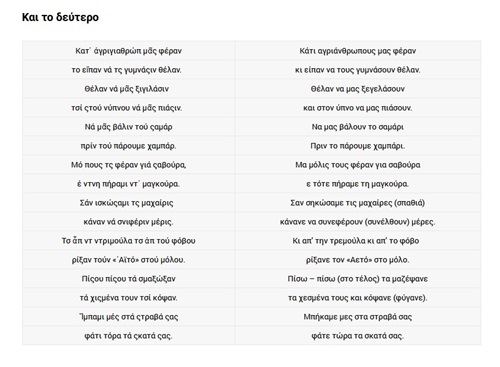The width and height of the screenshot is (500, 367).
Task: Click the translation 'Κάτι αγριάνθρωπους μας φέραν'
Action: click(358, 51)
